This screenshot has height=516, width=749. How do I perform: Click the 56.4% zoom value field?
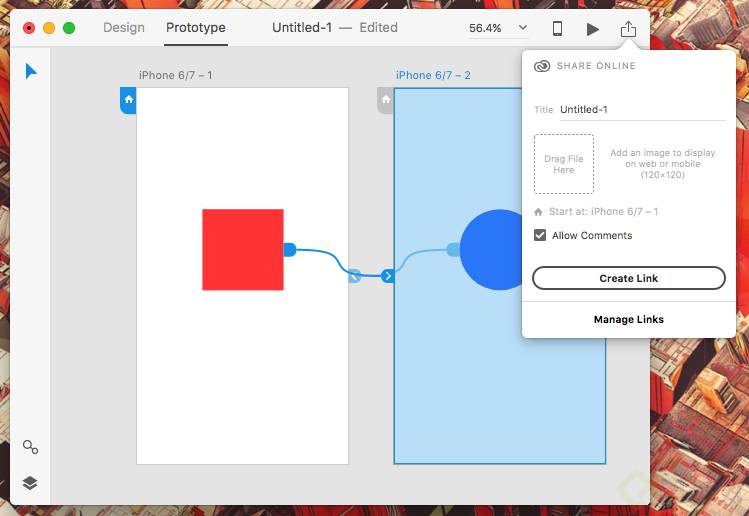click(485, 28)
